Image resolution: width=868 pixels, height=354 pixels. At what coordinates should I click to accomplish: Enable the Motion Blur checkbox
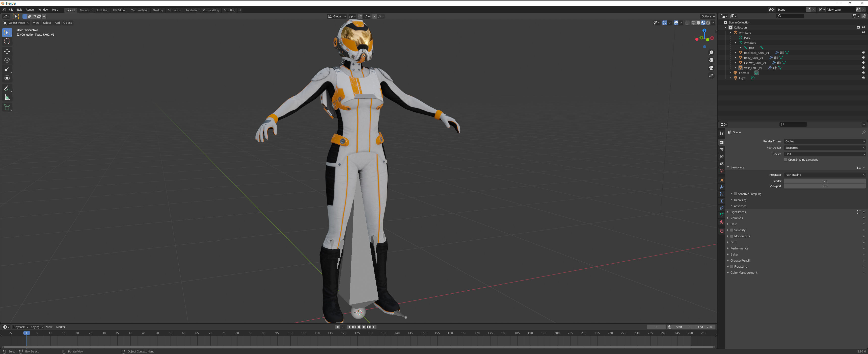click(x=731, y=236)
